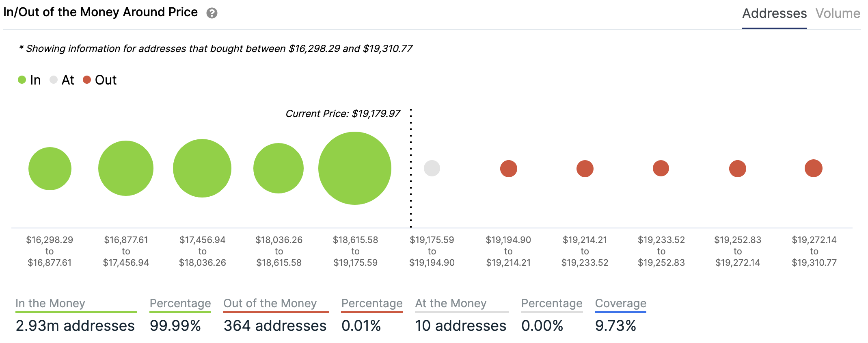This screenshot has width=868, height=343.
Task: Click the largest green bubble near current price
Action: (x=354, y=168)
